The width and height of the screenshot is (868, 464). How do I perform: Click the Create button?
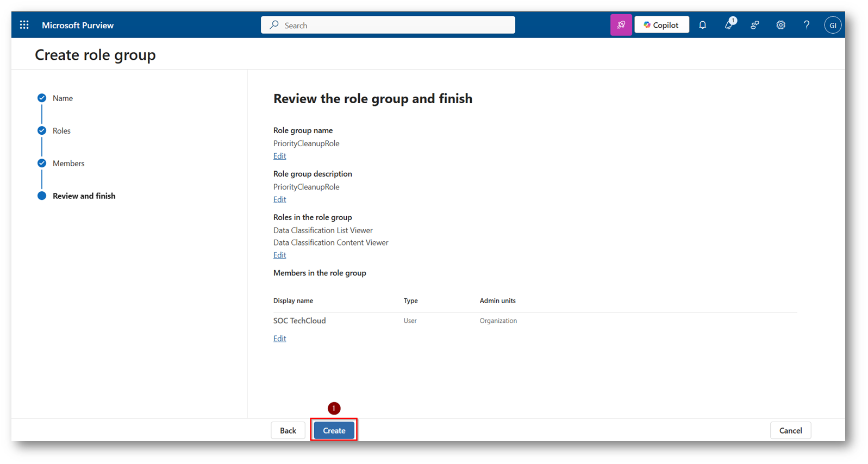[334, 430]
